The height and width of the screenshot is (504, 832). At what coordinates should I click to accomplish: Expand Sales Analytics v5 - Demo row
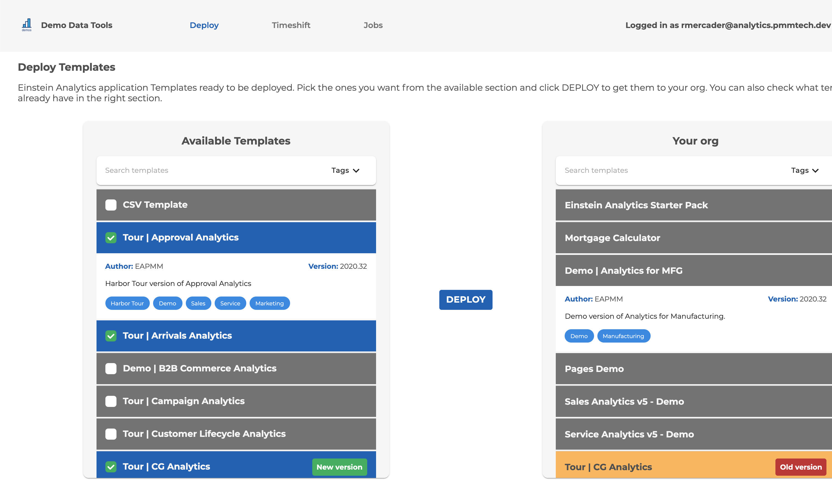(x=694, y=402)
